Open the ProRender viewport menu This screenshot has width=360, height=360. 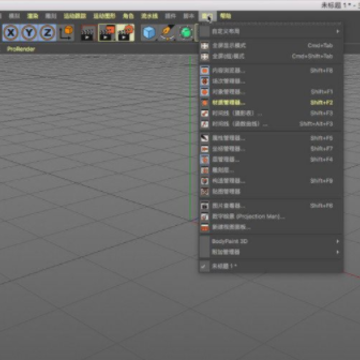[21, 49]
